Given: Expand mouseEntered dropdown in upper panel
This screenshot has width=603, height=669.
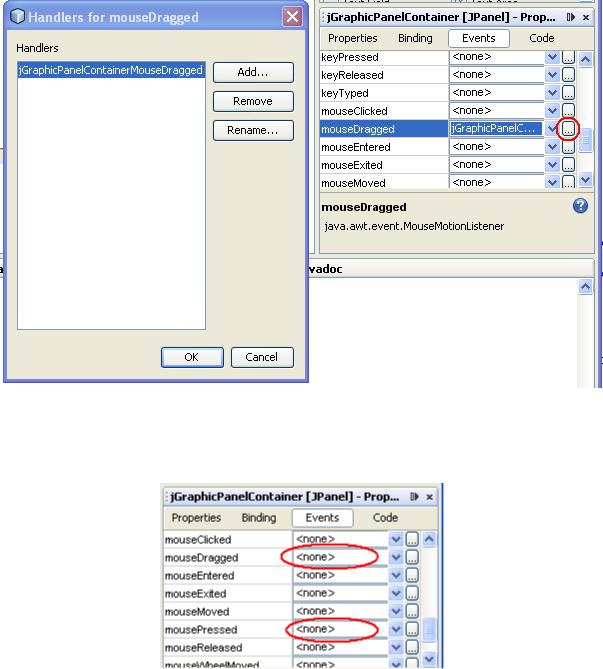Looking at the screenshot, I should coord(552,147).
